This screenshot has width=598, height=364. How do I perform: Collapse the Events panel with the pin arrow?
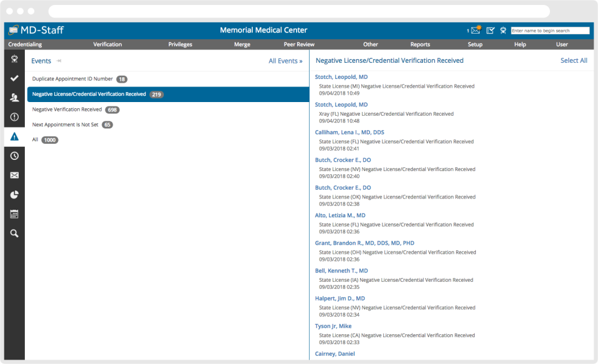pyautogui.click(x=59, y=60)
